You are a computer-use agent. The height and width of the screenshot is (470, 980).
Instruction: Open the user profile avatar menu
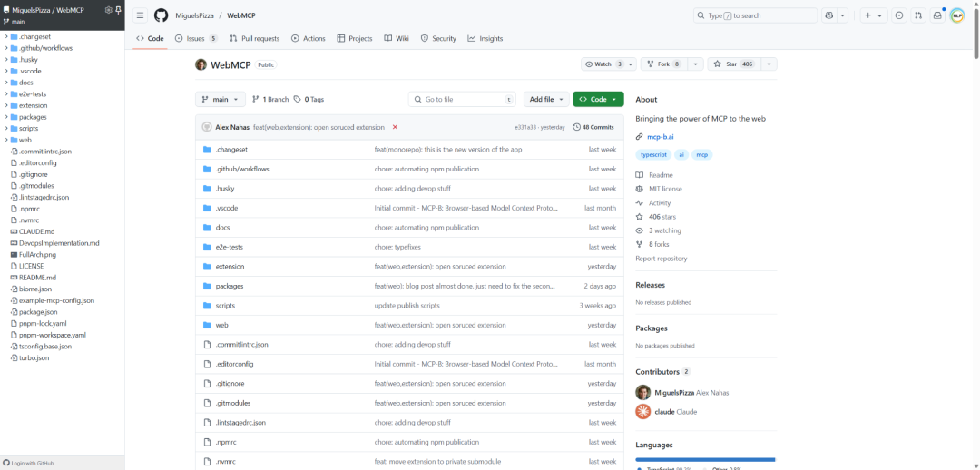click(957, 15)
